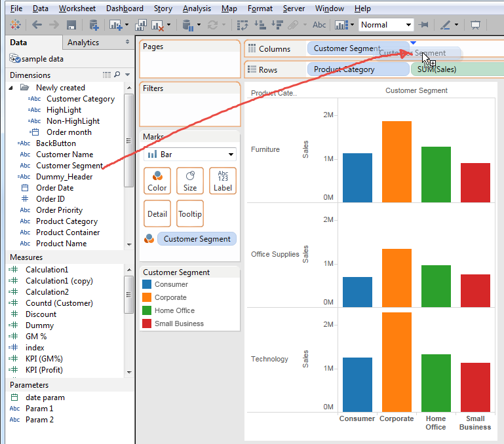Image resolution: width=504 pixels, height=444 pixels.
Task: Open the Worksheet menu
Action: click(77, 9)
